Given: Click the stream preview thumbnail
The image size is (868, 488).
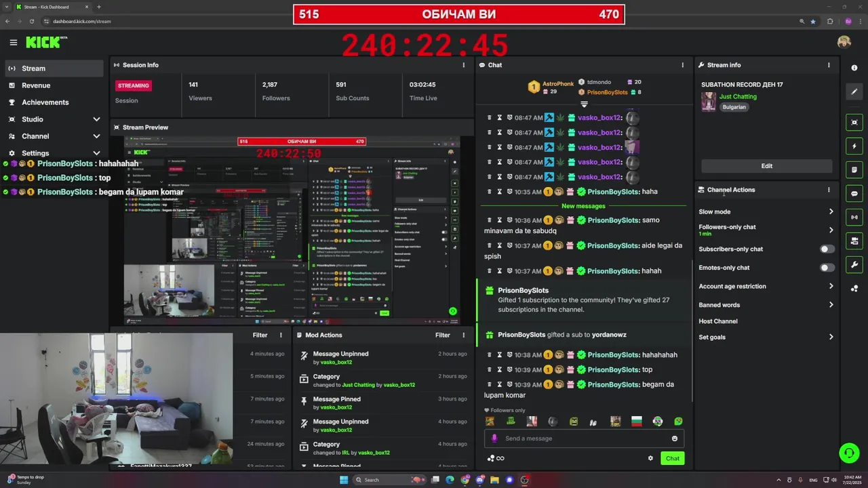Looking at the screenshot, I should (x=292, y=230).
